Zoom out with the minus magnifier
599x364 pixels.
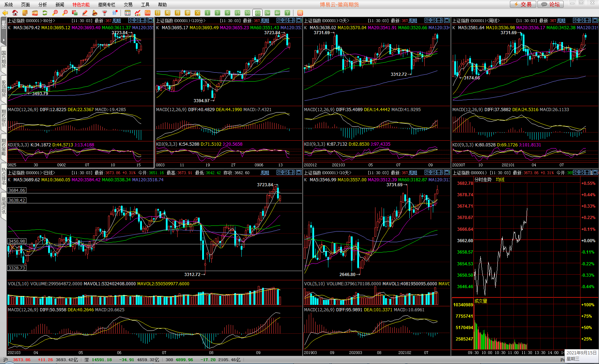65,13
